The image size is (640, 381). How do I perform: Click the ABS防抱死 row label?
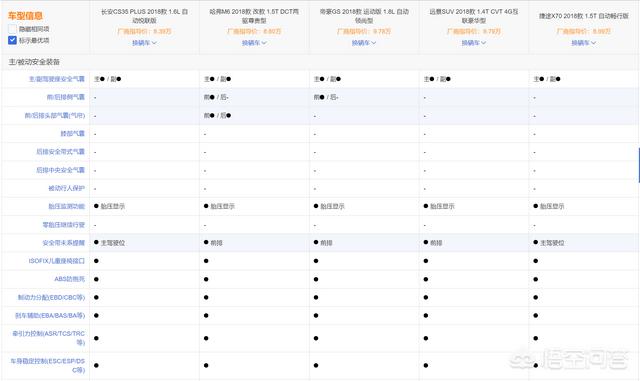click(x=69, y=279)
